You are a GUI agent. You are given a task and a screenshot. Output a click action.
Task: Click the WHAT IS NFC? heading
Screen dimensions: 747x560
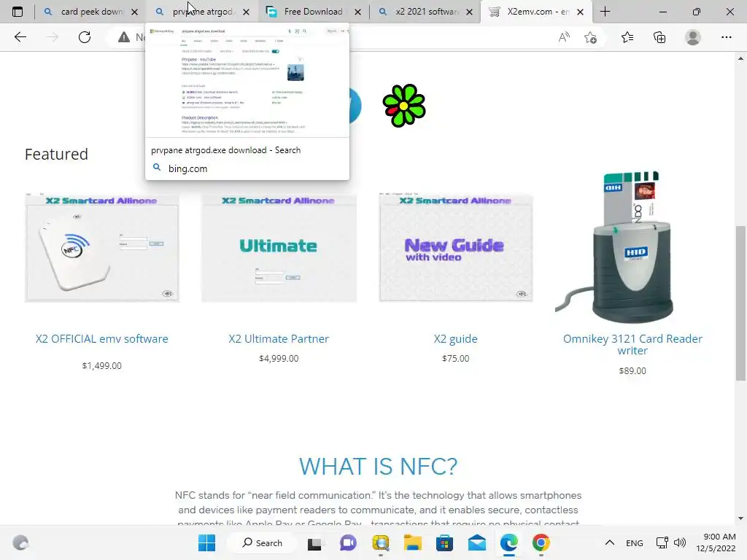pyautogui.click(x=378, y=466)
